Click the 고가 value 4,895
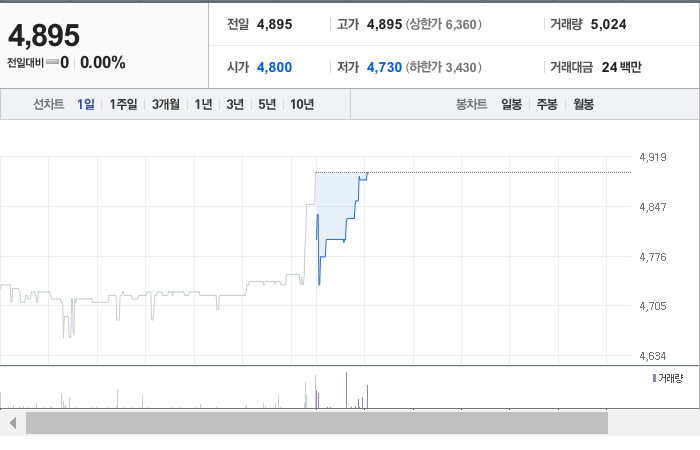The height and width of the screenshot is (450, 700). pyautogui.click(x=384, y=24)
